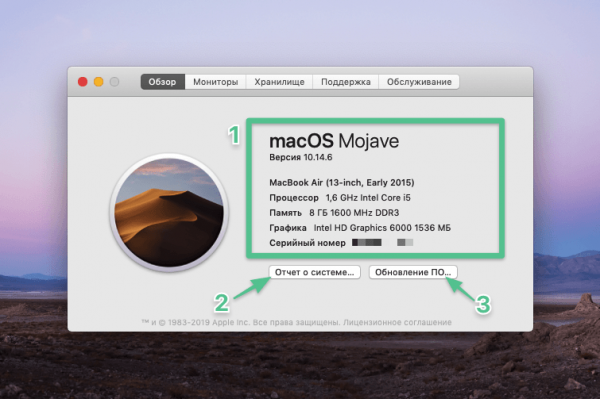Click Intel HD Graphics 6000 1536 МБ value

[x=382, y=228]
